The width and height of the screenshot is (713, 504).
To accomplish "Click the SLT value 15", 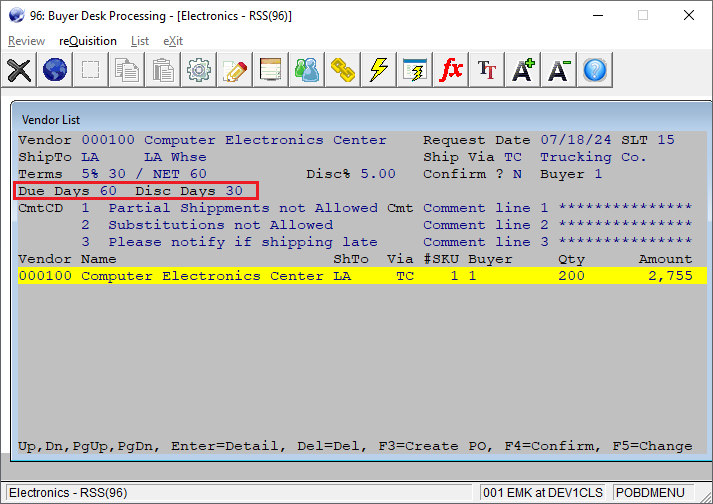I will point(666,140).
